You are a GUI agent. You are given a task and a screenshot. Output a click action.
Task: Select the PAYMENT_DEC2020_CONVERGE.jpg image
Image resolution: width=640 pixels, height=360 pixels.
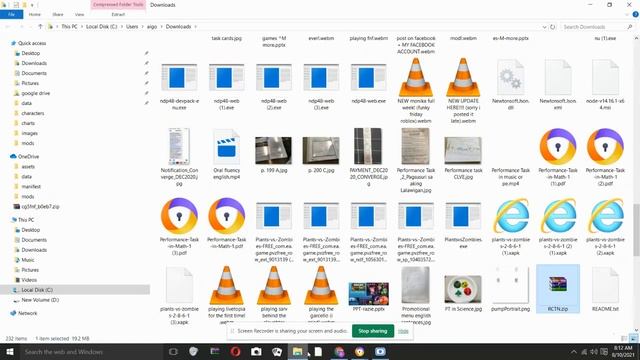tap(368, 157)
